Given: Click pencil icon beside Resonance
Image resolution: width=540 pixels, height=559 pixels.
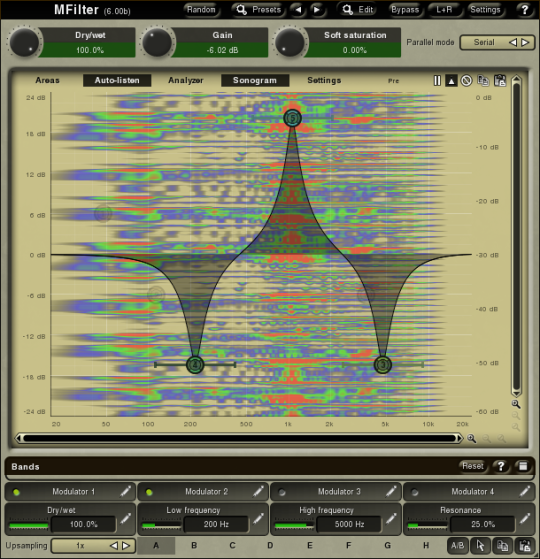Looking at the screenshot, I should click(x=525, y=519).
